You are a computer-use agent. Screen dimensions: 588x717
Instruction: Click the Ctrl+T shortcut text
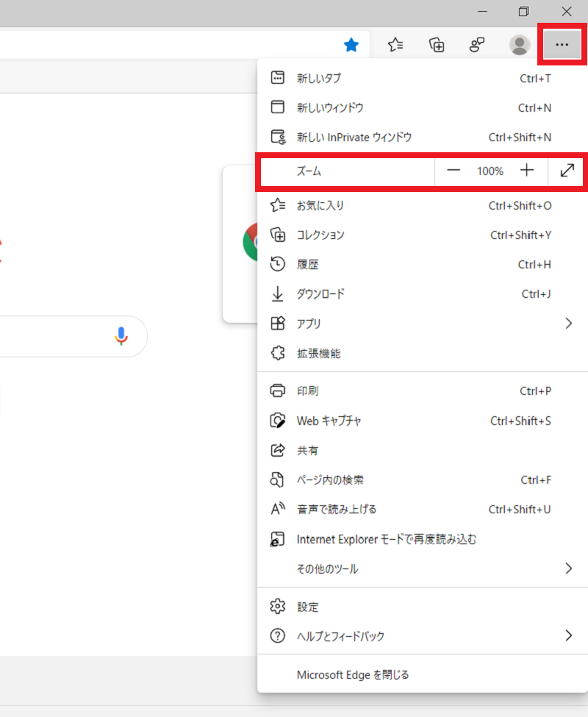pyautogui.click(x=535, y=79)
